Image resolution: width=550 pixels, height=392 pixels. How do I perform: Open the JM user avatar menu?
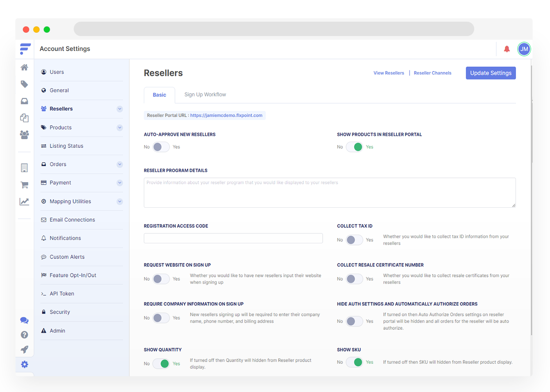tap(524, 49)
